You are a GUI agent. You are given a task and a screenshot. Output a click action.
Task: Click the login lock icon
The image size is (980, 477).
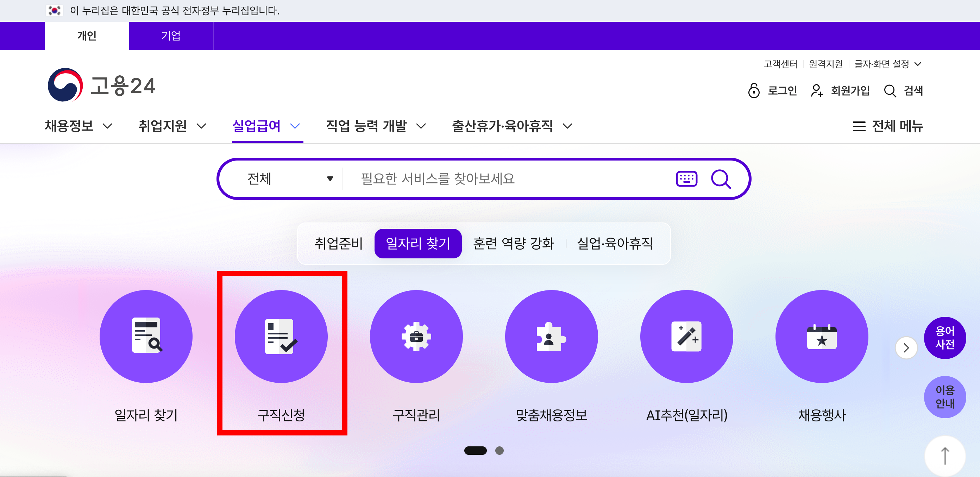pyautogui.click(x=753, y=90)
